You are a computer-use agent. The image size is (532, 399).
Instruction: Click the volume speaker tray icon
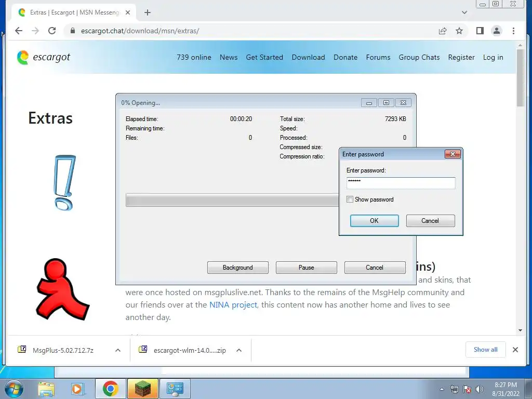tap(480, 389)
